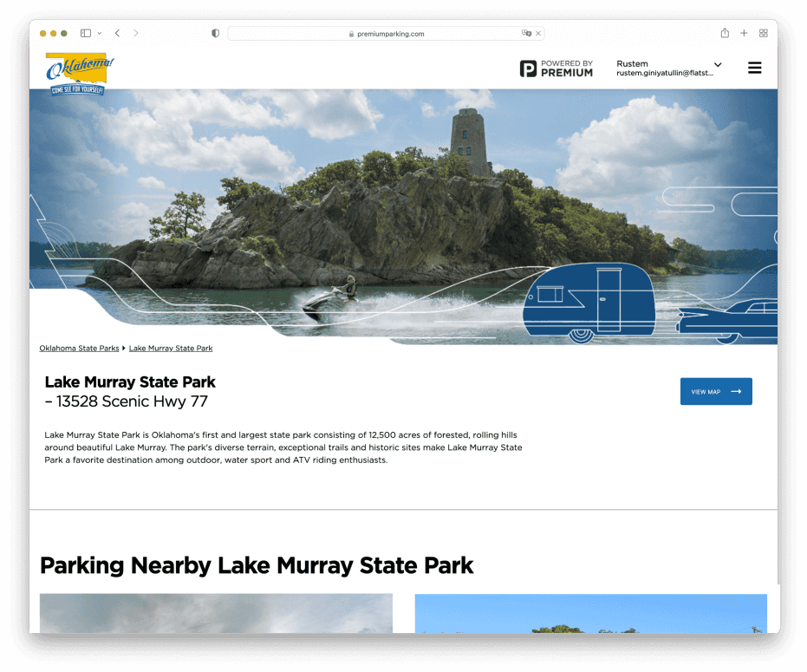Click the Powered by Premium logo
Screen dimensions: 807x672
556,69
